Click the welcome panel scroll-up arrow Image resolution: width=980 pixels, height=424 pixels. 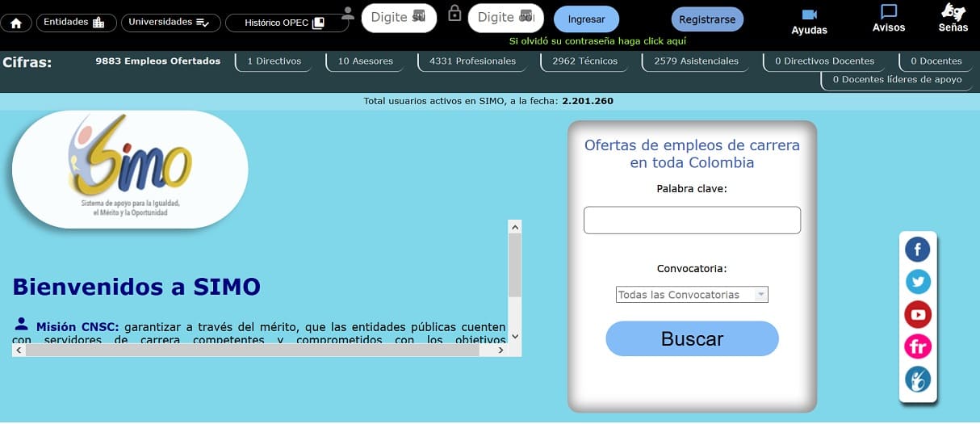(515, 228)
